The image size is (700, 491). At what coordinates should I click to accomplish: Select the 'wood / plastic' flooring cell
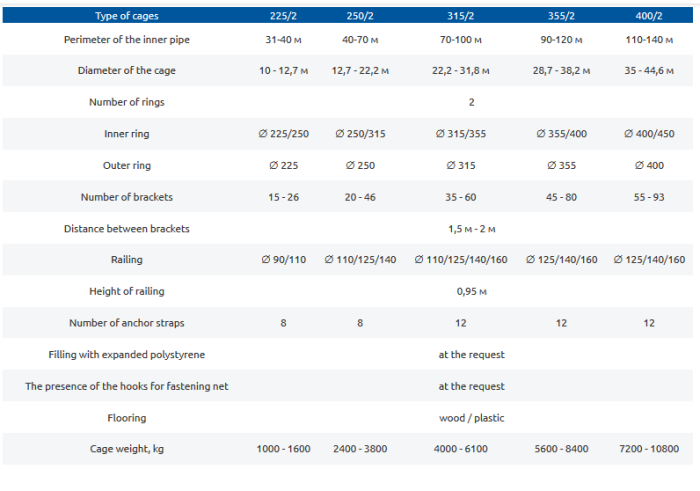tap(470, 417)
